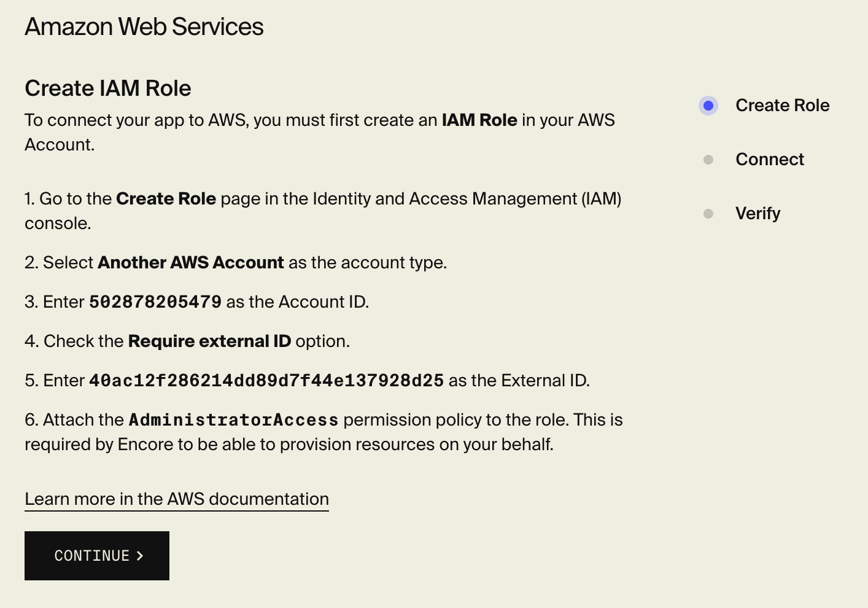The height and width of the screenshot is (608, 868).
Task: Click the Another AWS Account bold text
Action: [190, 262]
